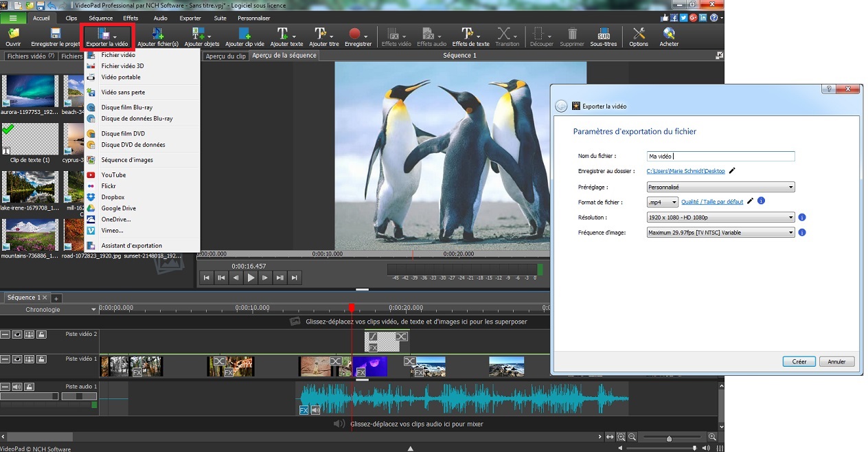Open the .mp4 file format dropdown
Screen dimensions: 868x452
tap(662, 202)
